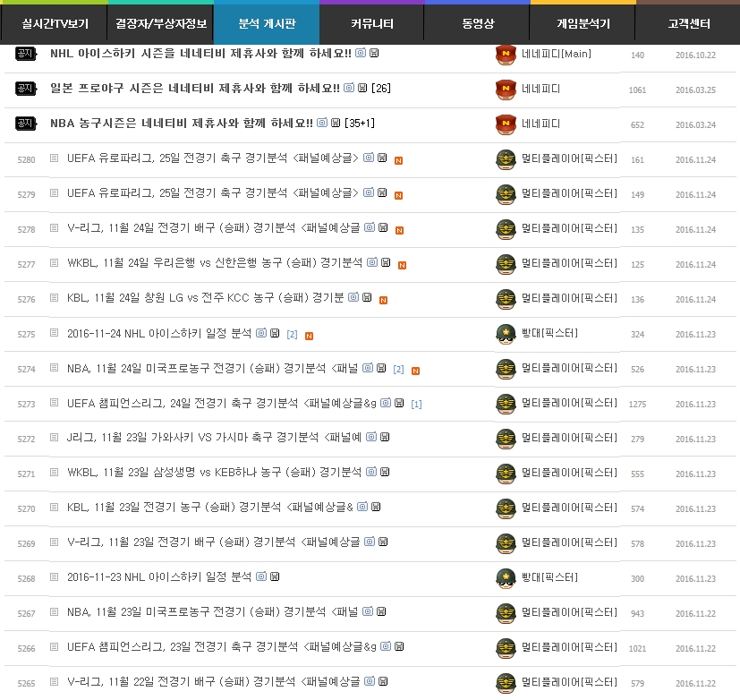
Task: Click save icon on 일본 프로야구 notice
Action: point(362,88)
